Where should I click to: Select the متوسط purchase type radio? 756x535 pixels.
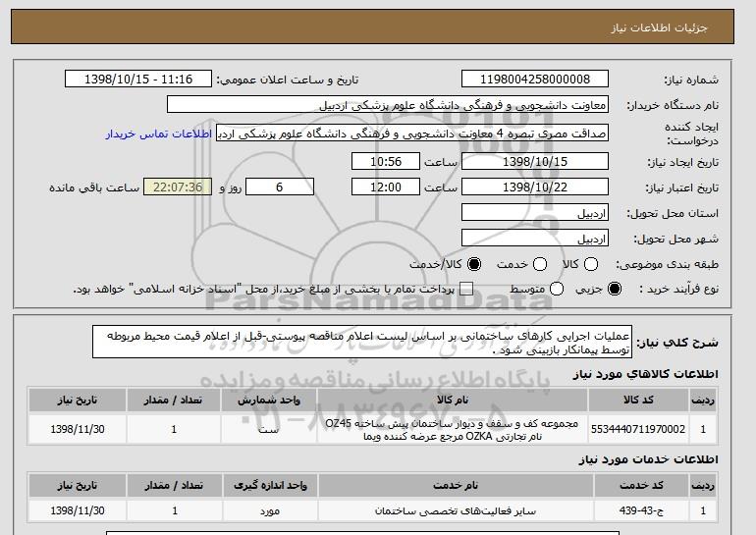click(x=557, y=289)
